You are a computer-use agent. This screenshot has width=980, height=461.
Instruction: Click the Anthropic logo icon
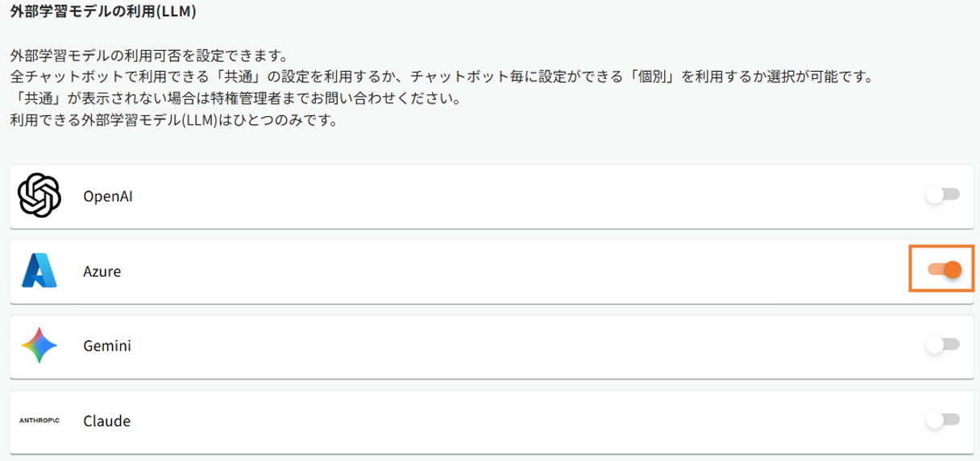pos(40,421)
